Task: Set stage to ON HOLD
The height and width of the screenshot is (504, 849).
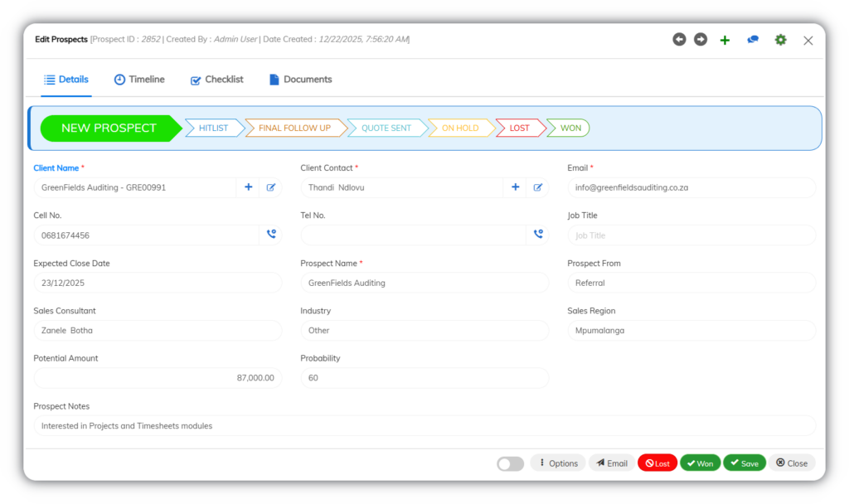Action: pyautogui.click(x=460, y=128)
